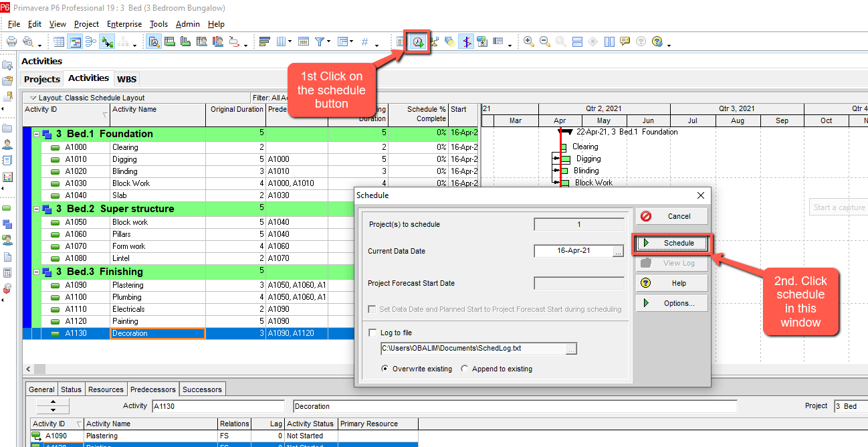Click the WBS blue squares icon in the sidebar
Image resolution: width=868 pixels, height=447 pixels.
click(x=7, y=223)
